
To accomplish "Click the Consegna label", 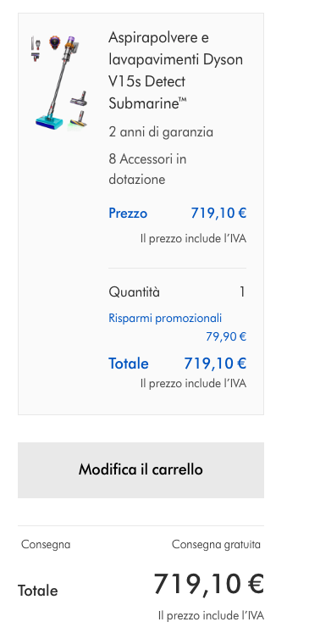I will (x=46, y=545).
